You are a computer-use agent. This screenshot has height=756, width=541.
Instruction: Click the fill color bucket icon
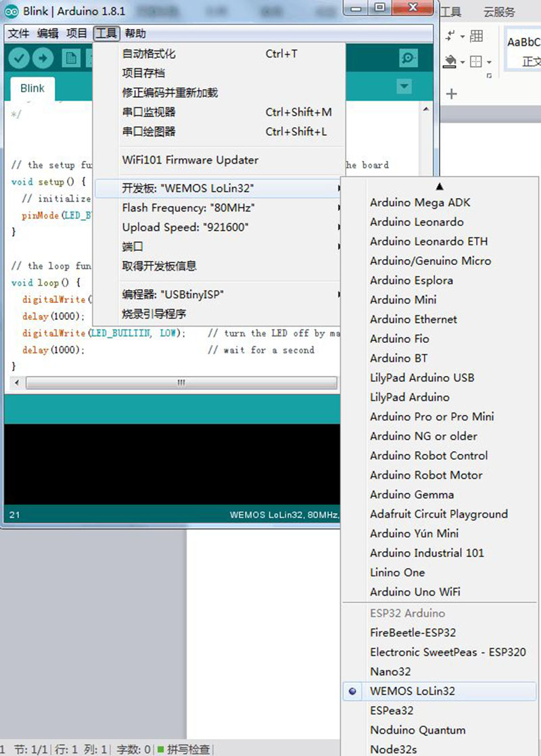click(x=450, y=62)
